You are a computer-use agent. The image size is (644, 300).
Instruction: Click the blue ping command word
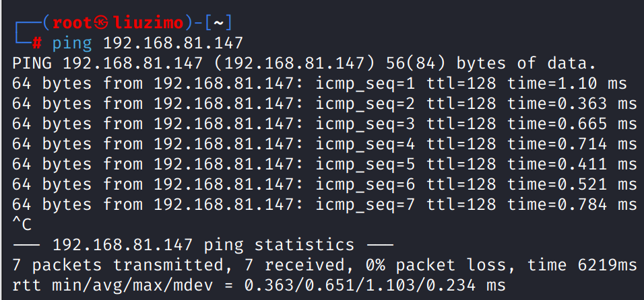coord(72,44)
